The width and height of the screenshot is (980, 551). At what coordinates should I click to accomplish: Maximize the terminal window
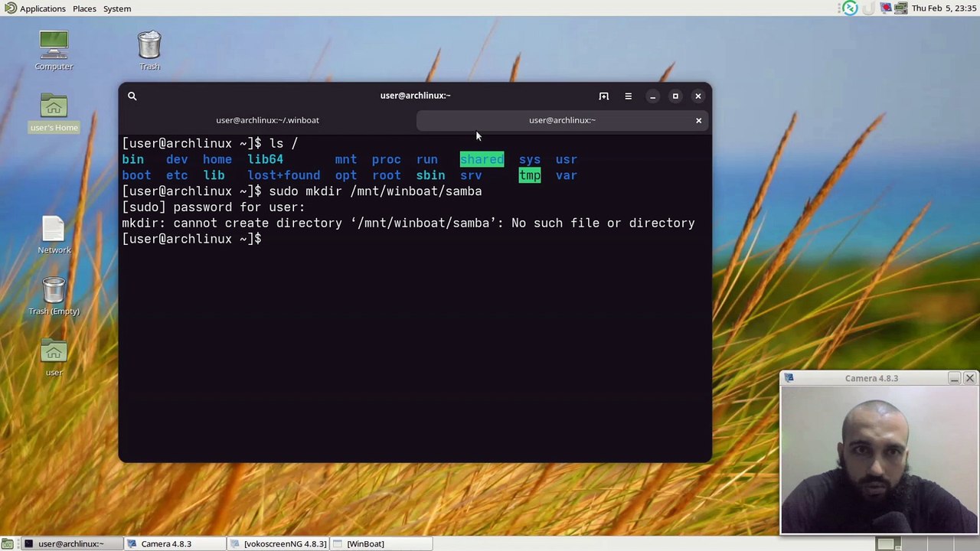tap(675, 96)
